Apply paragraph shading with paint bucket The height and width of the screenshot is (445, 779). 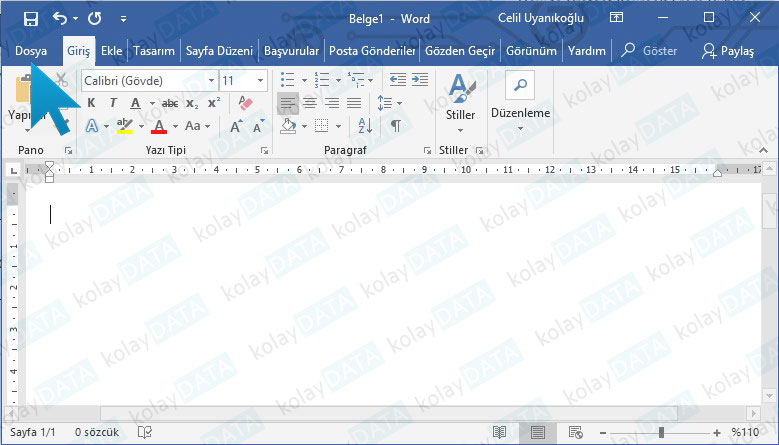click(288, 126)
